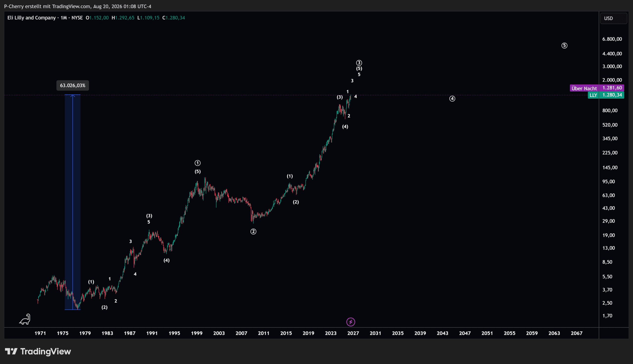Click the 3.000,00 price axis label
Screen dimensions: 633x364
pyautogui.click(x=612, y=66)
